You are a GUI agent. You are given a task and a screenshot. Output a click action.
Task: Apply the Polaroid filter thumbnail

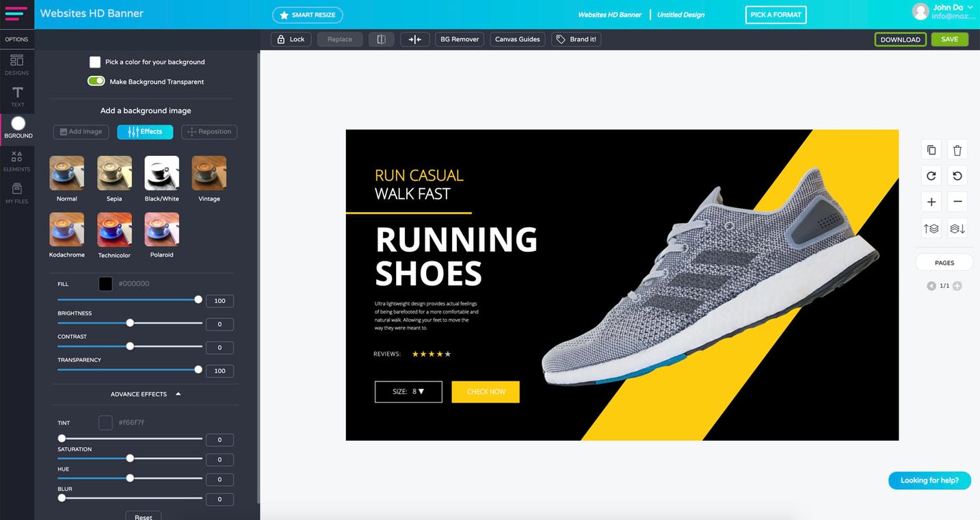tap(162, 229)
